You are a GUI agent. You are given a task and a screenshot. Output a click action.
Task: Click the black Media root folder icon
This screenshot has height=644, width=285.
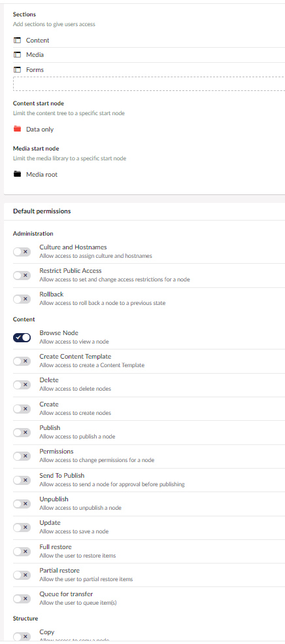coord(17,174)
